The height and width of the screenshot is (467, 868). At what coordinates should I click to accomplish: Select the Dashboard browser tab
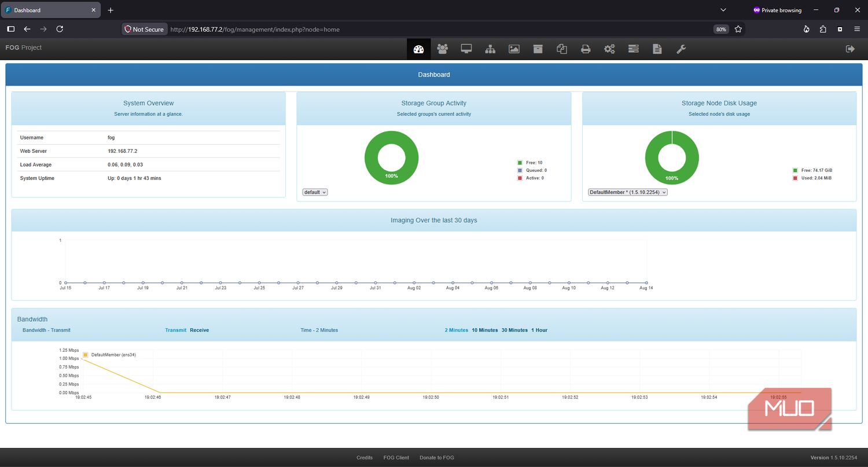click(x=52, y=10)
